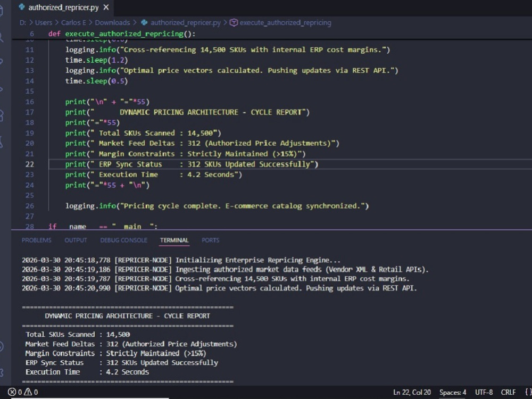Click terminal output 'Execution Time : 4.2 Seconds'
532x399 pixels.
pos(87,372)
